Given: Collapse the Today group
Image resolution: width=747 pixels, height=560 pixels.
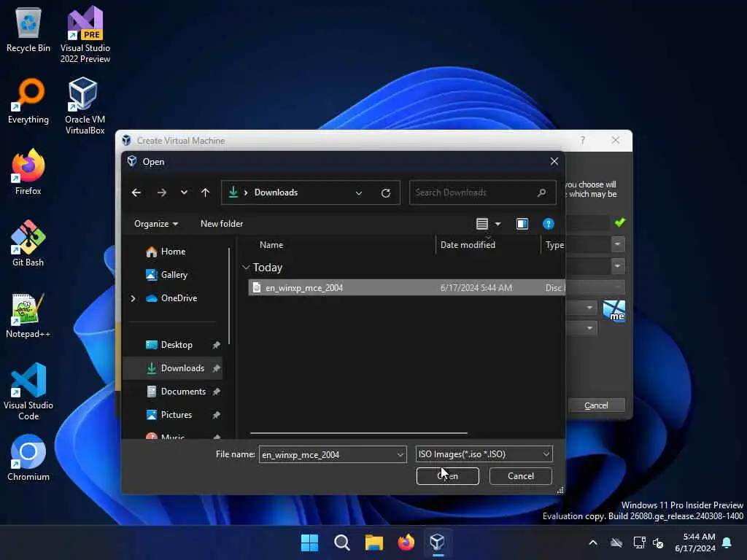Looking at the screenshot, I should [246, 268].
